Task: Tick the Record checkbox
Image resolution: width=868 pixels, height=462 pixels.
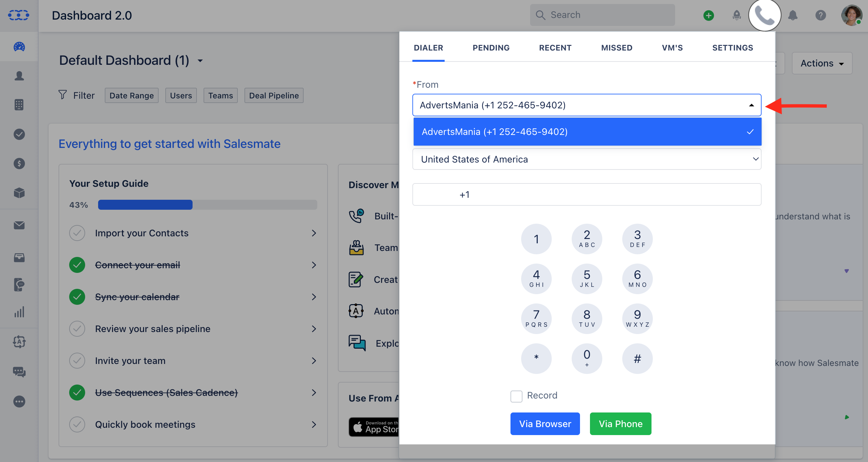Action: [516, 396]
